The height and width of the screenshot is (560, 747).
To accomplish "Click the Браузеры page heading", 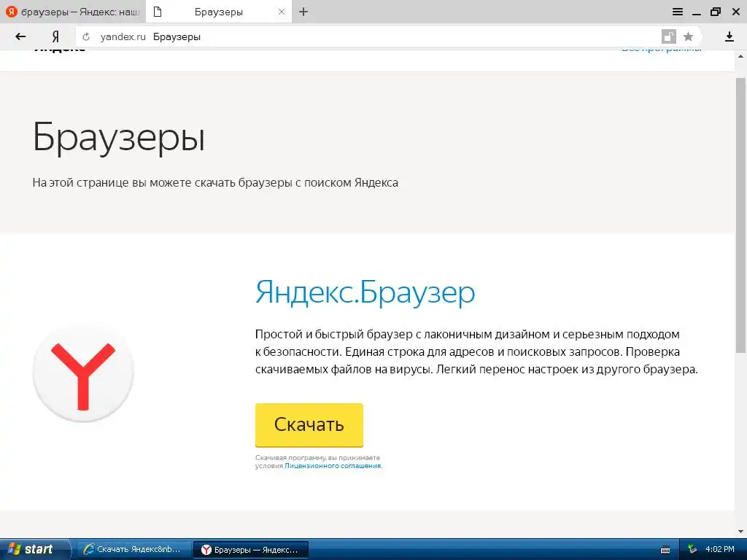I will [x=119, y=138].
